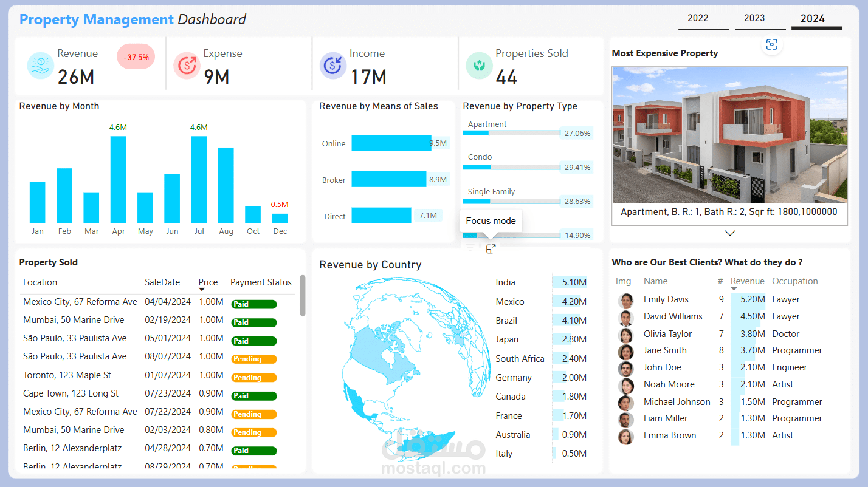Click Australia 0.90M country revenue row
The width and height of the screenshot is (868, 487).
pyautogui.click(x=541, y=435)
